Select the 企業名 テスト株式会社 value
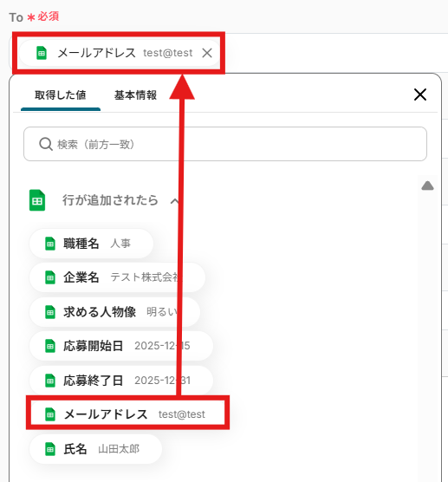Screen dimensions: 448x482 pyautogui.click(x=117, y=277)
